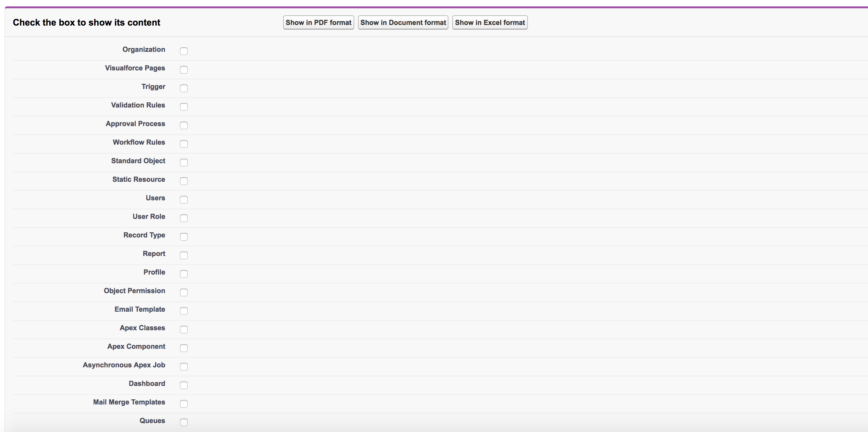Select the User Role checkbox
The image size is (868, 432).
(x=184, y=218)
